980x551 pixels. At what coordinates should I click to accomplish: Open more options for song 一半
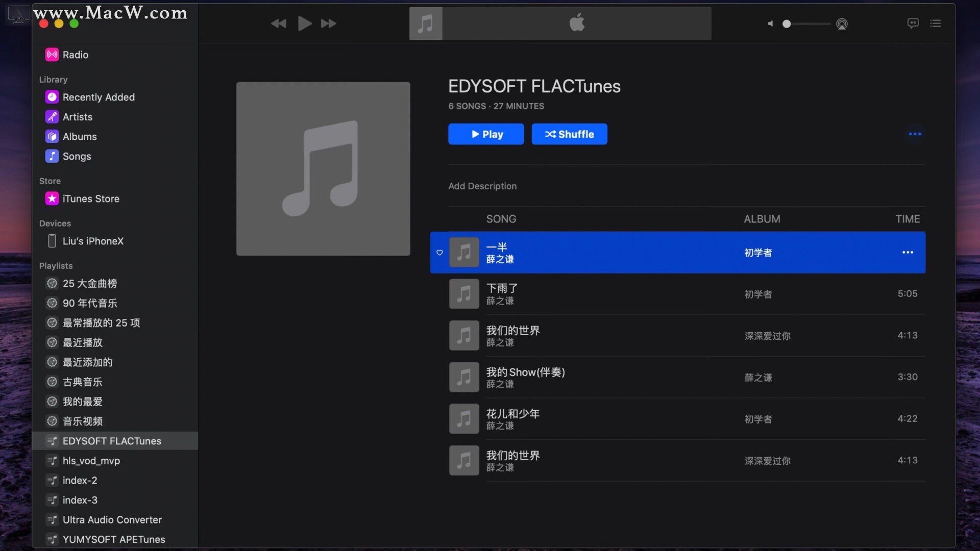[908, 253]
